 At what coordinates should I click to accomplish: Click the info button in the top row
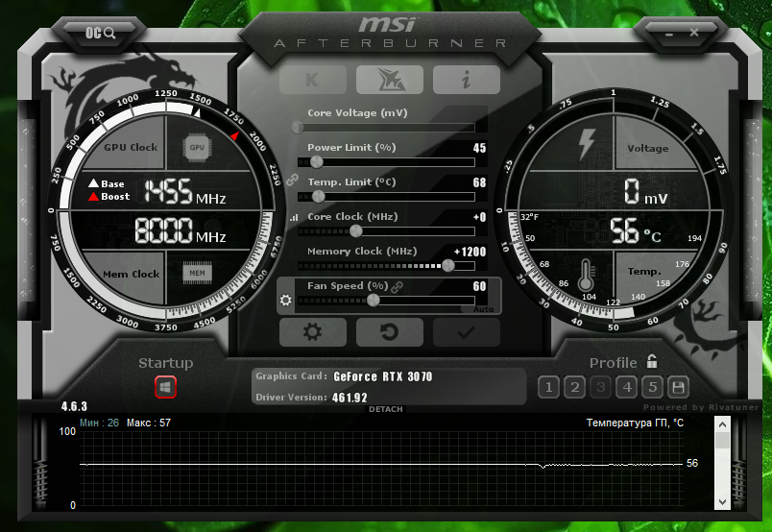466,80
